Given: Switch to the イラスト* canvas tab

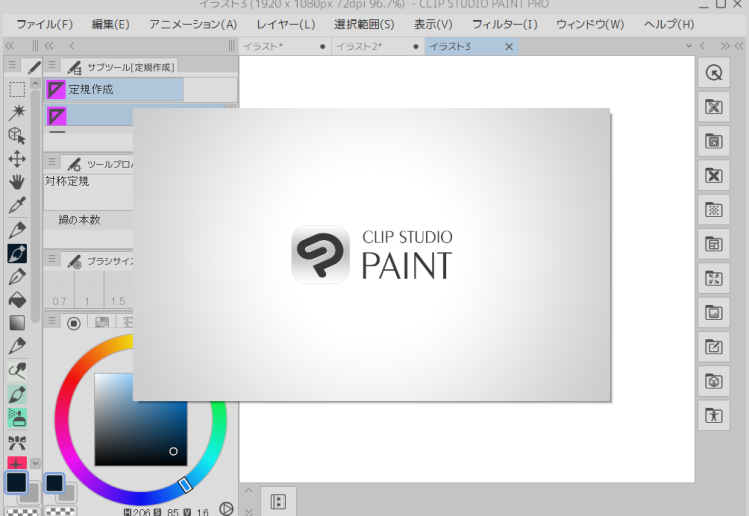Looking at the screenshot, I should tap(285, 46).
